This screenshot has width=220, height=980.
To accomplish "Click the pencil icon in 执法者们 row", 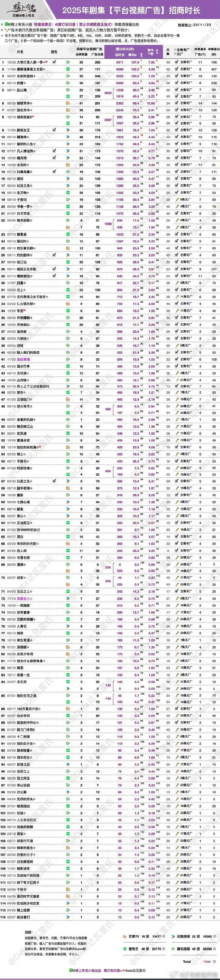I will coord(177,917).
